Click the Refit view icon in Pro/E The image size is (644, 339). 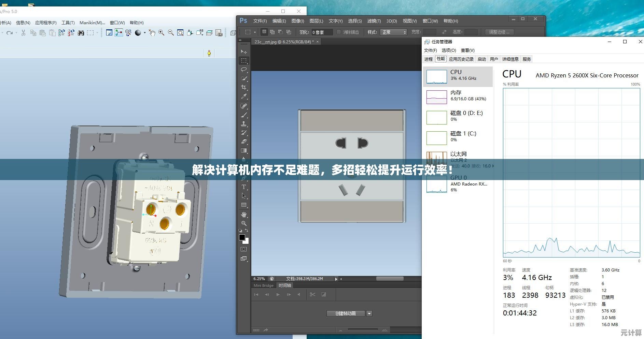coord(180,33)
